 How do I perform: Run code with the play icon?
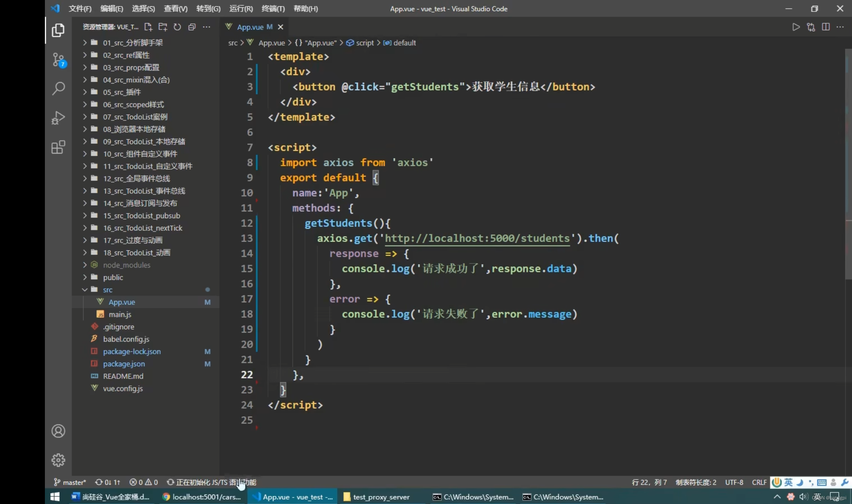796,27
